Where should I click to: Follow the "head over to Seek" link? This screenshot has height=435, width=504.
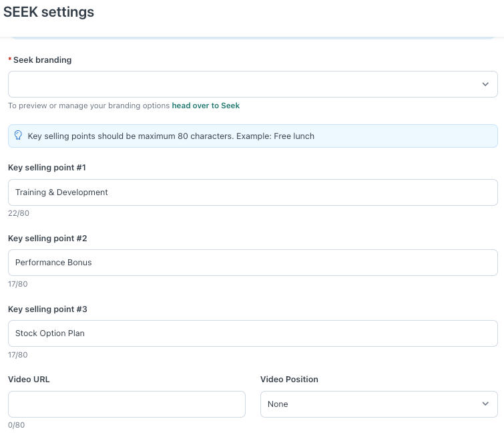(206, 106)
